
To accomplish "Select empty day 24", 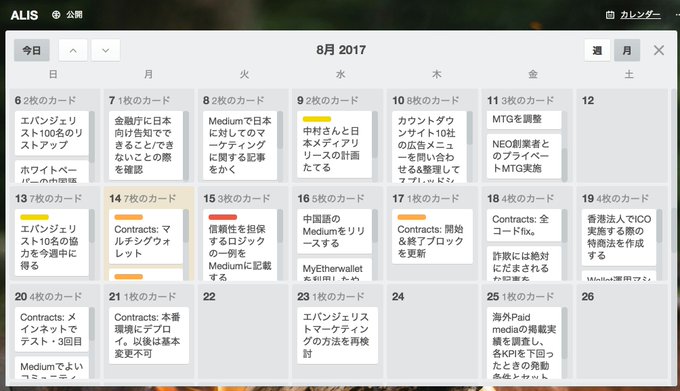I will [432, 332].
